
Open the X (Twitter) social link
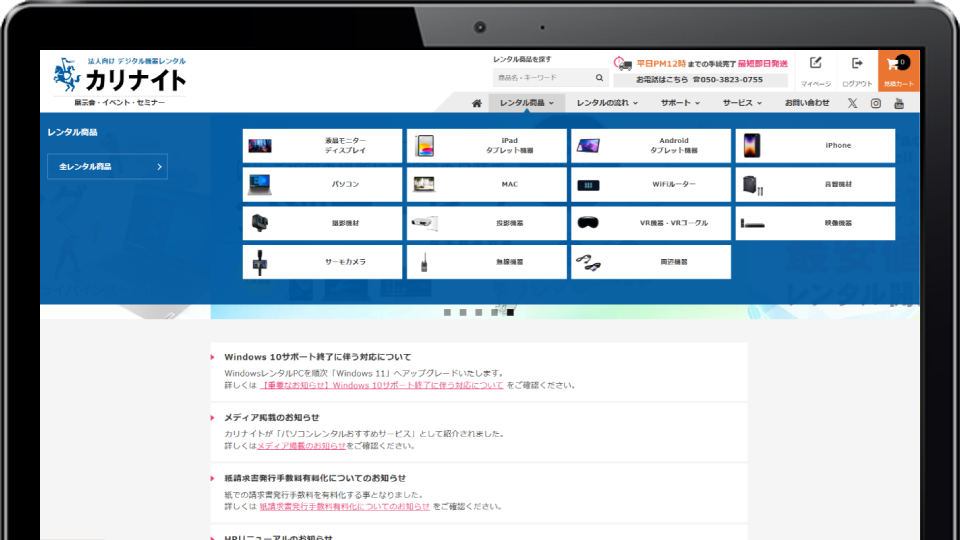[852, 103]
